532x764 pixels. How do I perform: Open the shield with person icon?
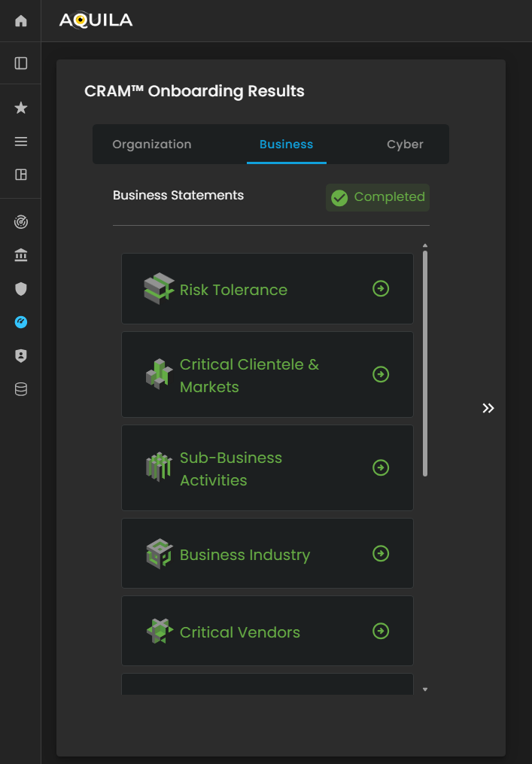21,356
